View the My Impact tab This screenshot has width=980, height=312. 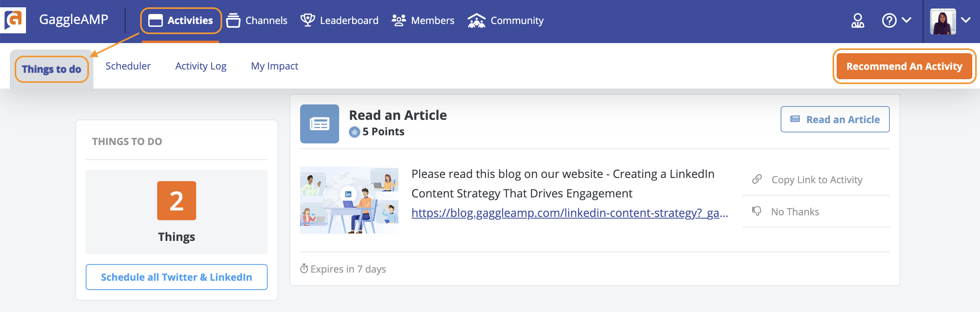pos(275,66)
